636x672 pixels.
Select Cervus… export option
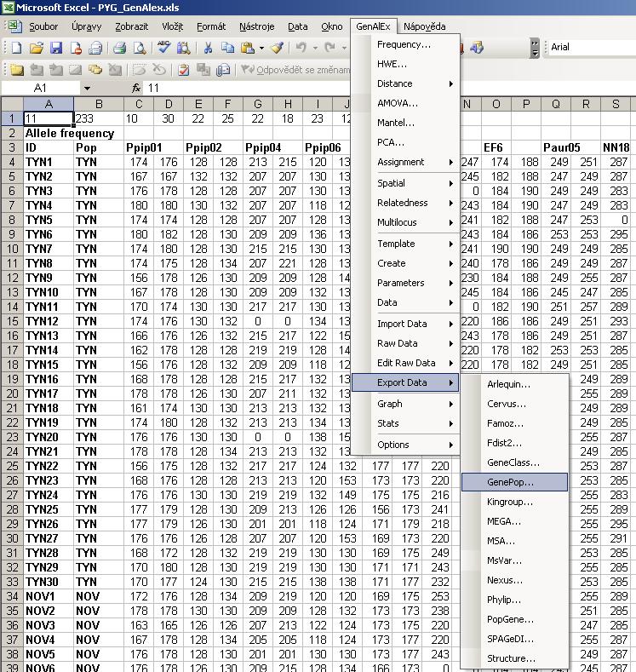tap(514, 404)
